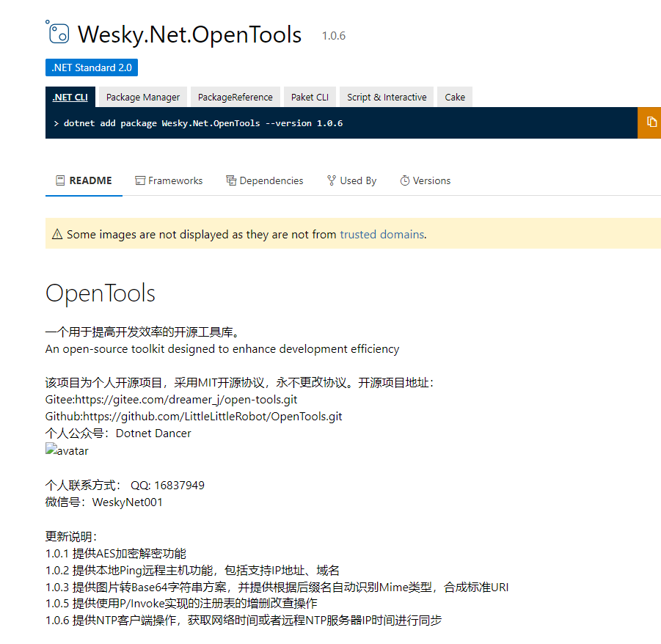
Task: Click the QQ: 16837949 contact line
Action: pos(125,485)
